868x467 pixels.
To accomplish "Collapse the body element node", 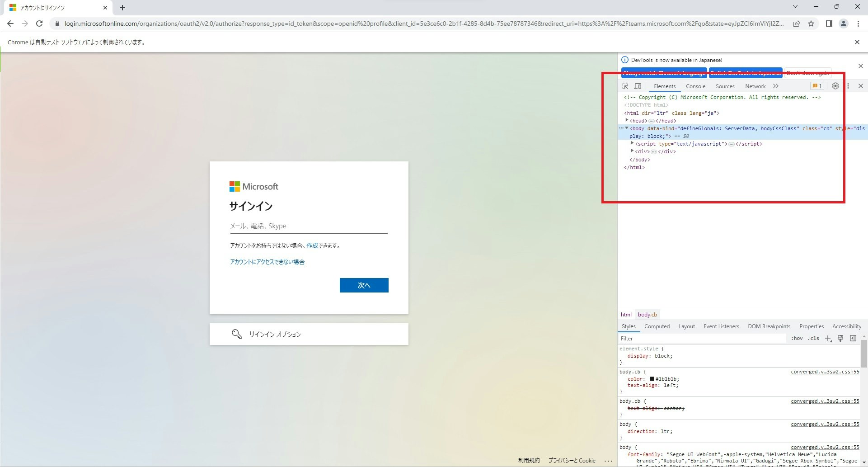I will (x=627, y=128).
